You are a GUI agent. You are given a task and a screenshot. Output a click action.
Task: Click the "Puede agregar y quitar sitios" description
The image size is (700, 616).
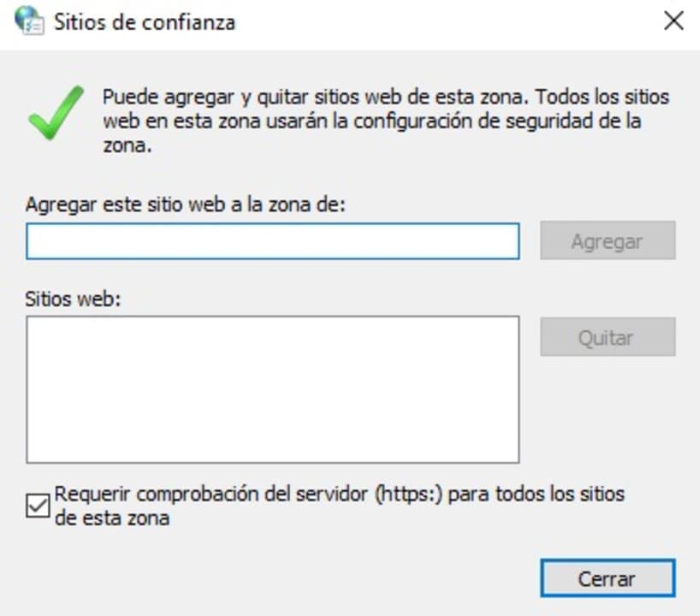385,97
